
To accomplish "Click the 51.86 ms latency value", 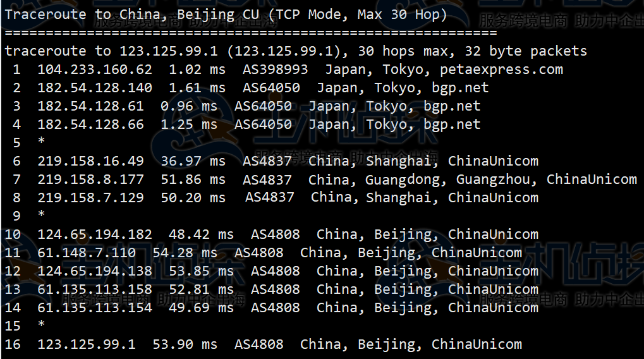I will [193, 179].
